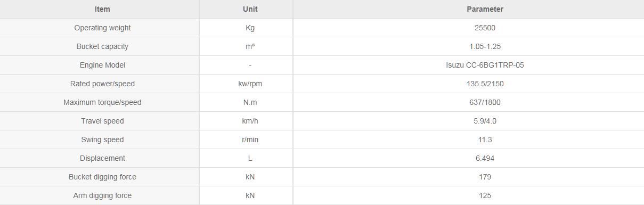Click the Rated power/speed label
Viewport: 644px width, 205px height.
click(102, 84)
